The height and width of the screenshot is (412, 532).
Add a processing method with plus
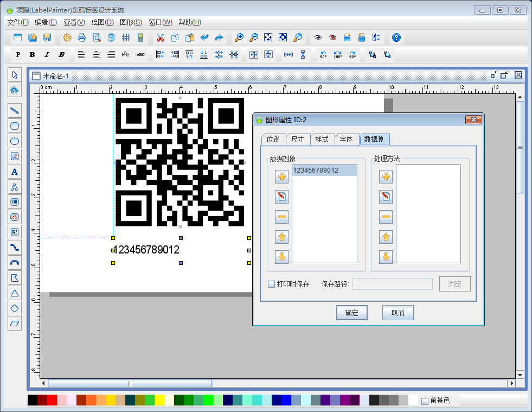[x=386, y=176]
